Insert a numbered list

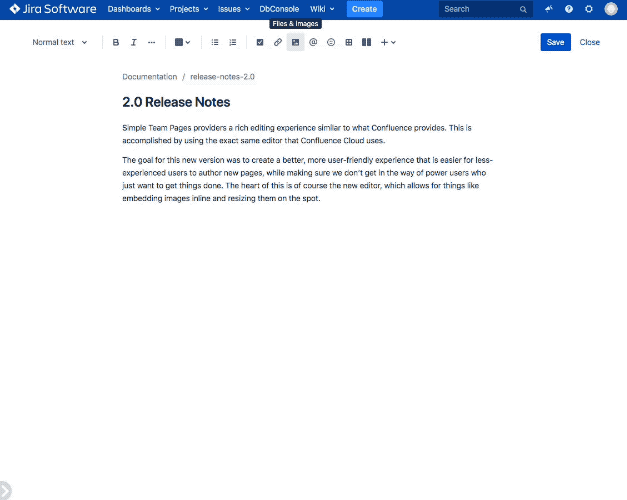click(x=232, y=42)
